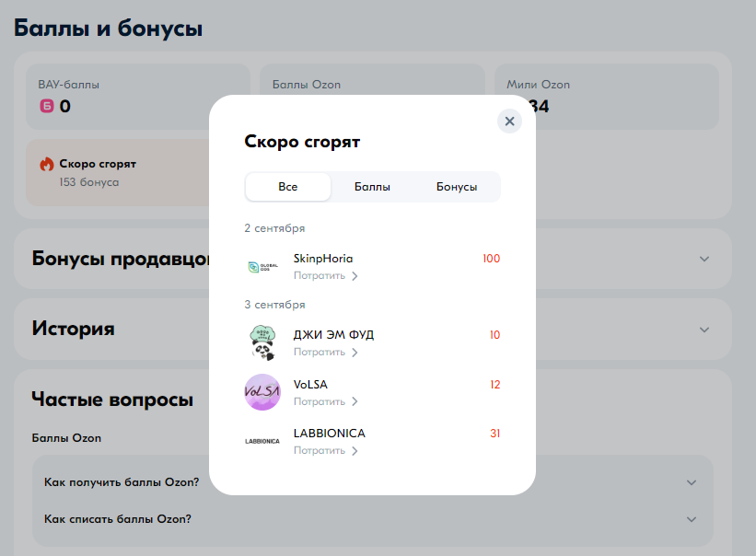Click the SkinpHoria seller logo
Screen dimensions: 756x556
[262, 267]
